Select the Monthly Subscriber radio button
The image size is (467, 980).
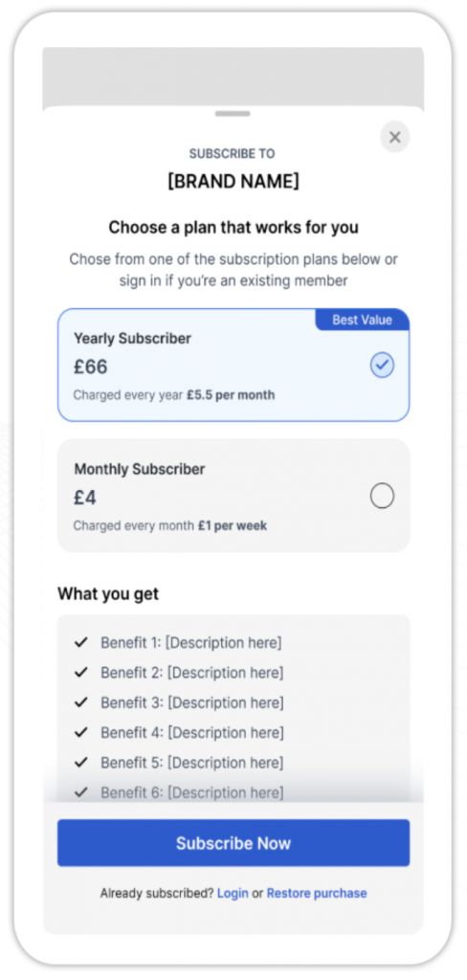[x=382, y=497]
